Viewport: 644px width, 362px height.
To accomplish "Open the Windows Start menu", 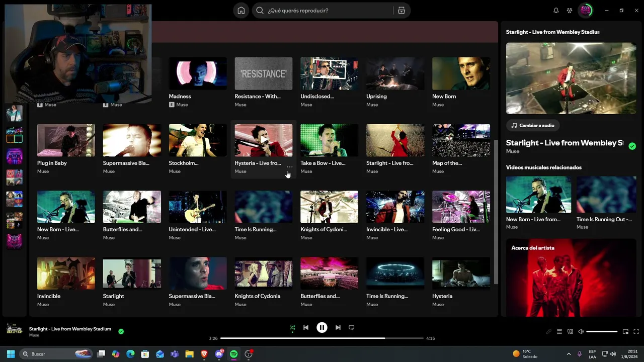I will point(11,354).
